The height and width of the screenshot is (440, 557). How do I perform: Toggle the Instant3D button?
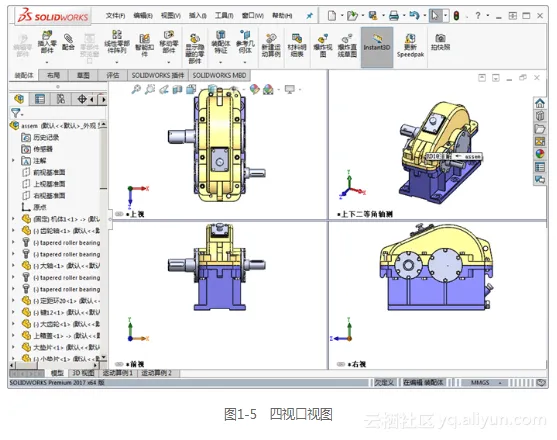click(377, 47)
